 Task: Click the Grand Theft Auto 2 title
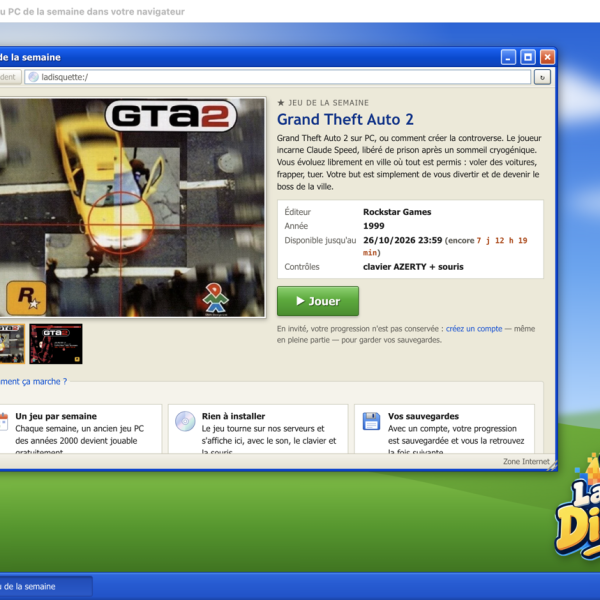(x=345, y=119)
